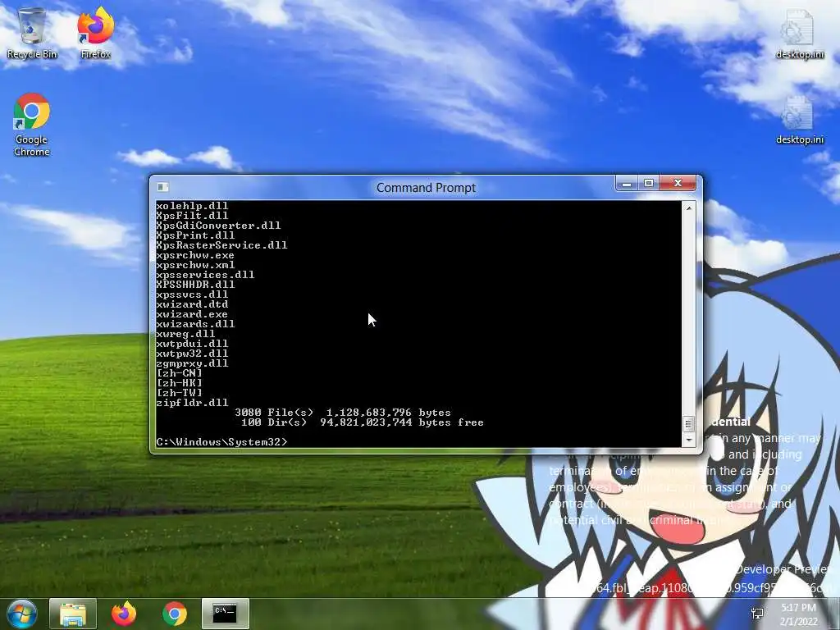Click the XpsPrint.dll line
Viewport: 840px width, 630px height.
pyautogui.click(x=195, y=235)
